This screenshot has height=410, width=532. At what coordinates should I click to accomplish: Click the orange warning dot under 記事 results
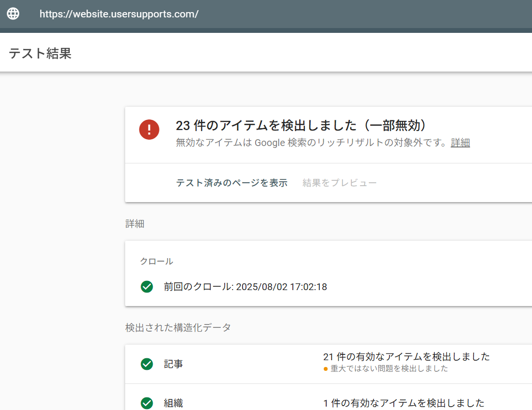326,369
